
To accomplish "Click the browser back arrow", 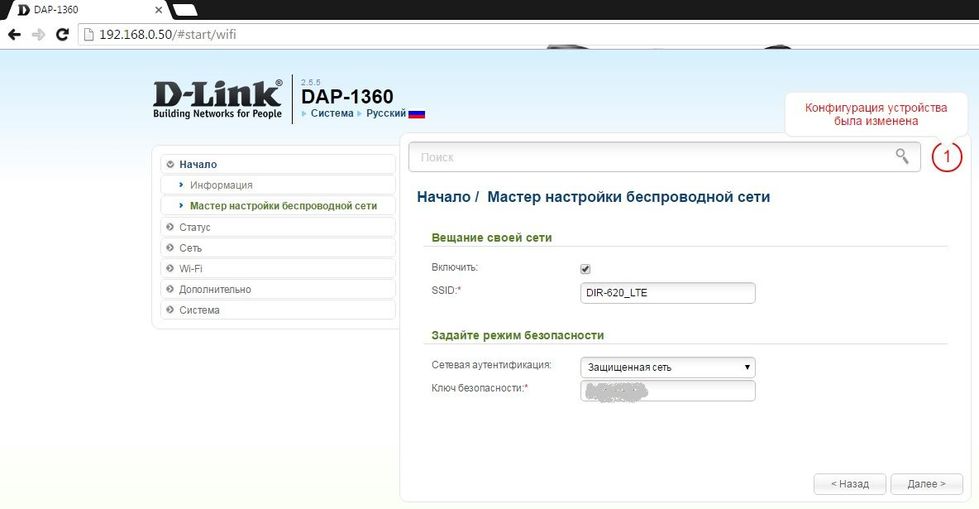I will [x=14, y=34].
